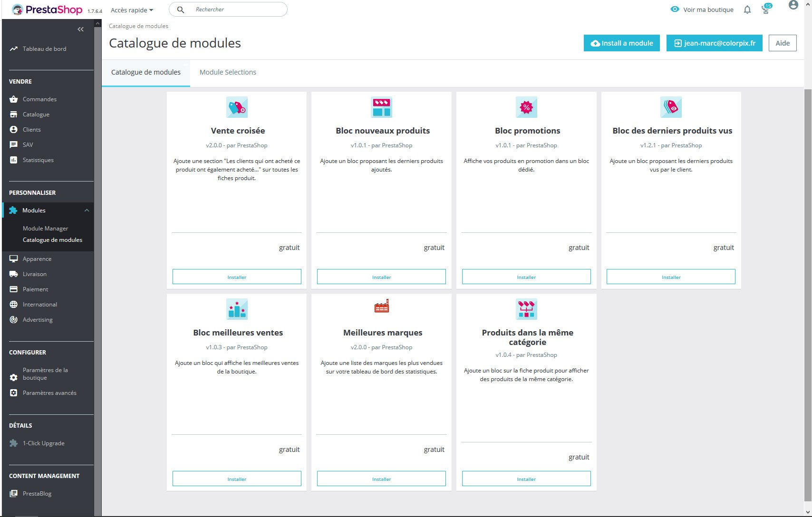Image resolution: width=812 pixels, height=517 pixels.
Task: Click the Tableau de bord trend icon
Action: pos(14,49)
